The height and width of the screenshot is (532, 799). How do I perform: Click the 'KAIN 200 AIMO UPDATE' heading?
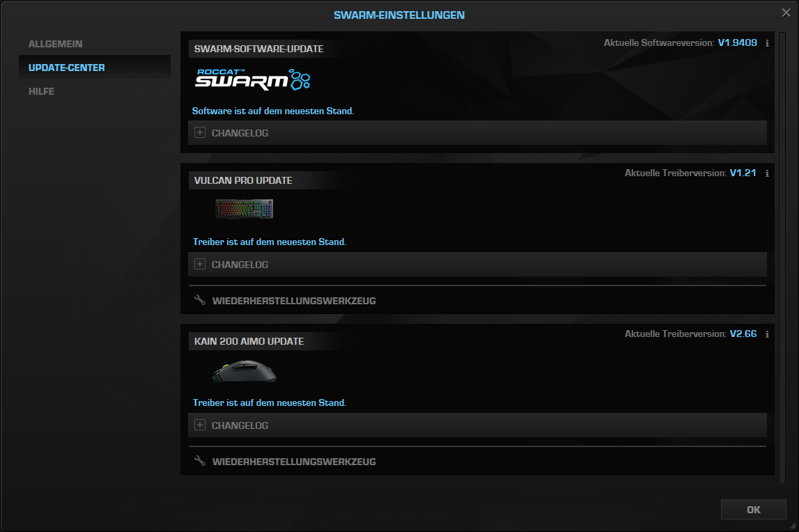pyautogui.click(x=249, y=341)
